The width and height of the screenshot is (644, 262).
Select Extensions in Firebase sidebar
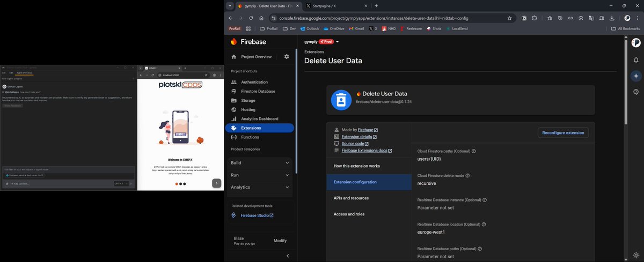pyautogui.click(x=260, y=128)
